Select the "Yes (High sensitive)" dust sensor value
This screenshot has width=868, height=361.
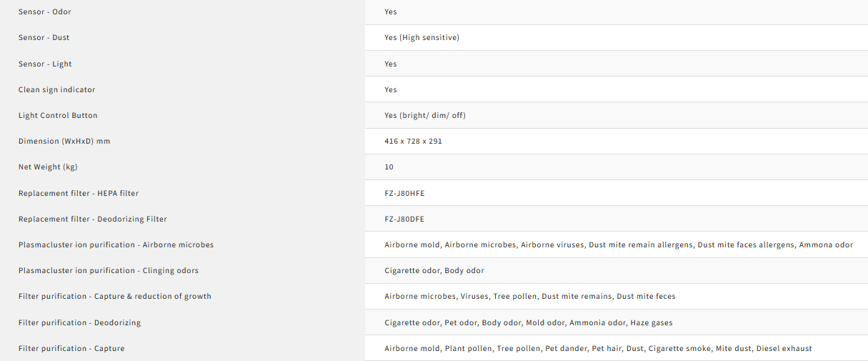point(421,38)
